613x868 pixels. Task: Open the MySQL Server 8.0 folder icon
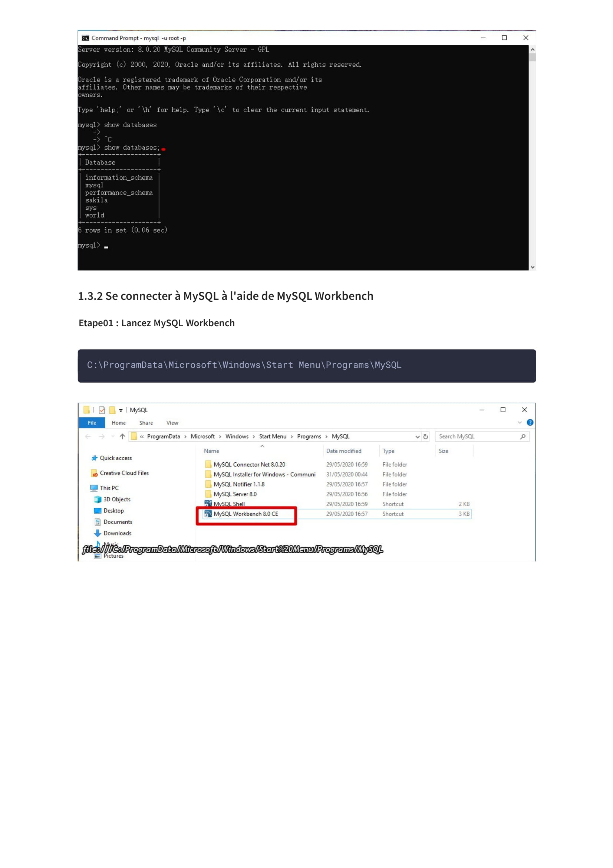pos(208,494)
